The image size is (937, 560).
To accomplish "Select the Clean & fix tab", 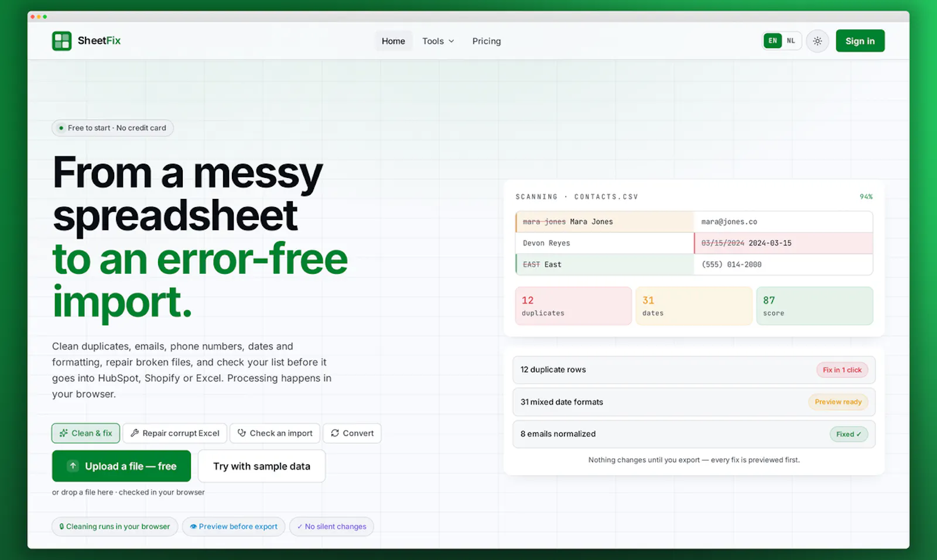I will coord(86,433).
